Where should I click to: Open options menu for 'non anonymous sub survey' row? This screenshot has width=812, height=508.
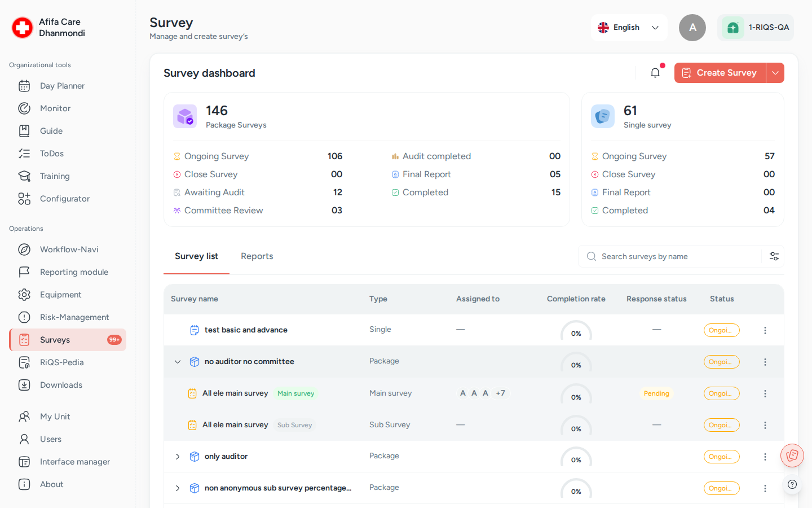click(765, 488)
